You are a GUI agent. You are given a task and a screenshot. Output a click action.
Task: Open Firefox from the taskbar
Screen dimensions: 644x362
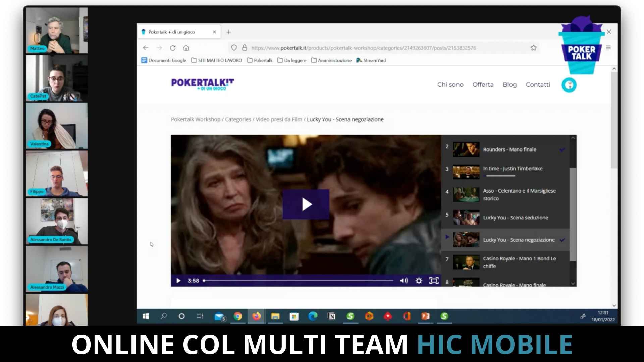tap(257, 316)
